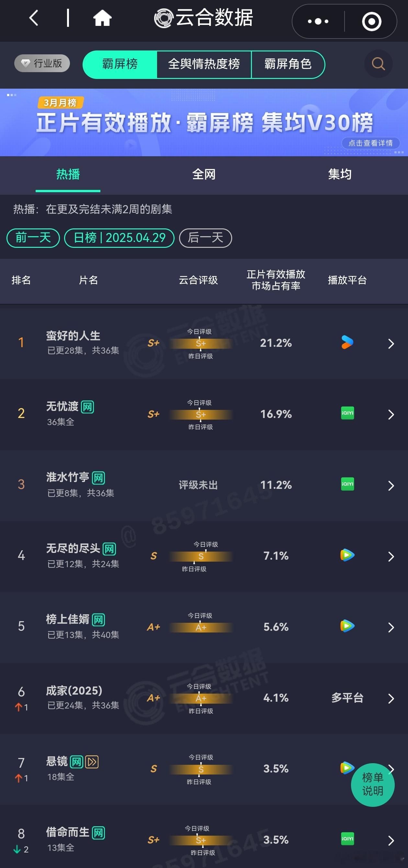The height and width of the screenshot is (868, 408).
Task: Go to 前一天 rankings
Action: pos(33,238)
